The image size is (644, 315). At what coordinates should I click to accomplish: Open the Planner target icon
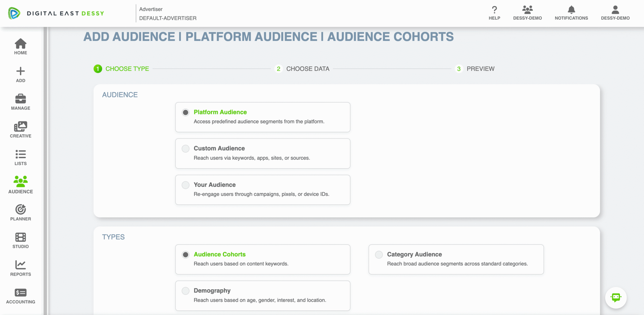pyautogui.click(x=21, y=210)
